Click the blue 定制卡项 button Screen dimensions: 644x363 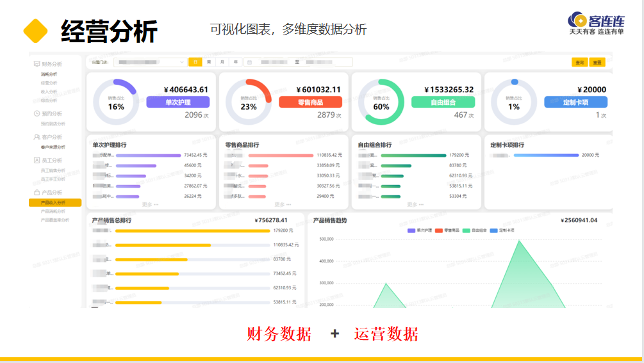pos(576,102)
